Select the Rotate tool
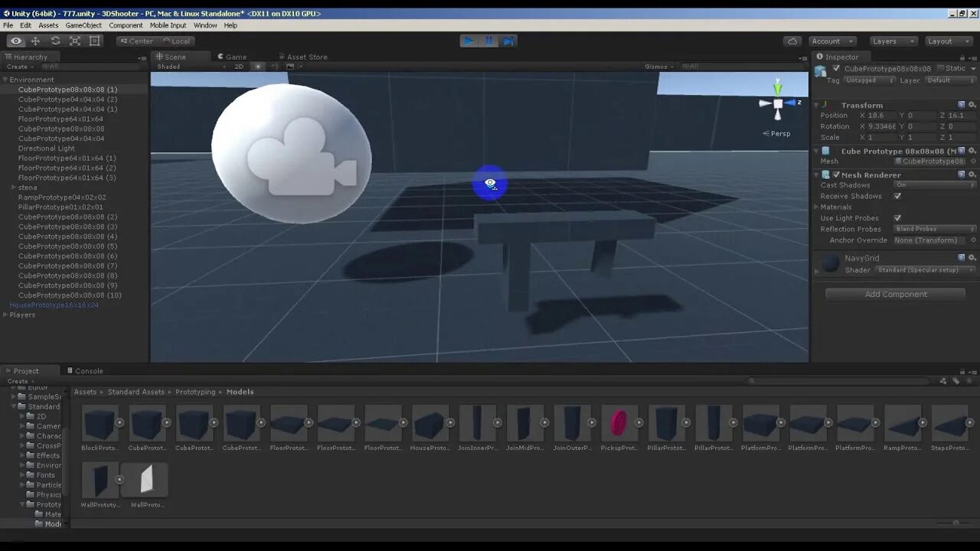980x551 pixels. click(55, 41)
